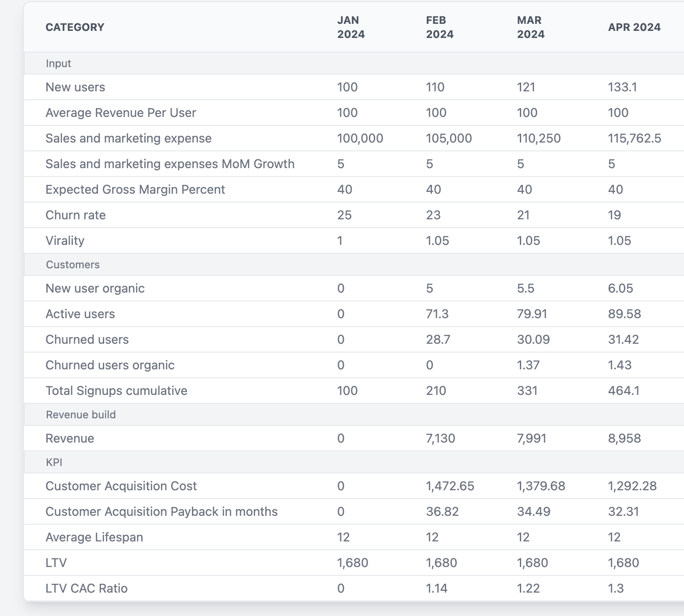The width and height of the screenshot is (684, 616).
Task: Select the LTV CAC Ratio label
Action: tap(87, 588)
